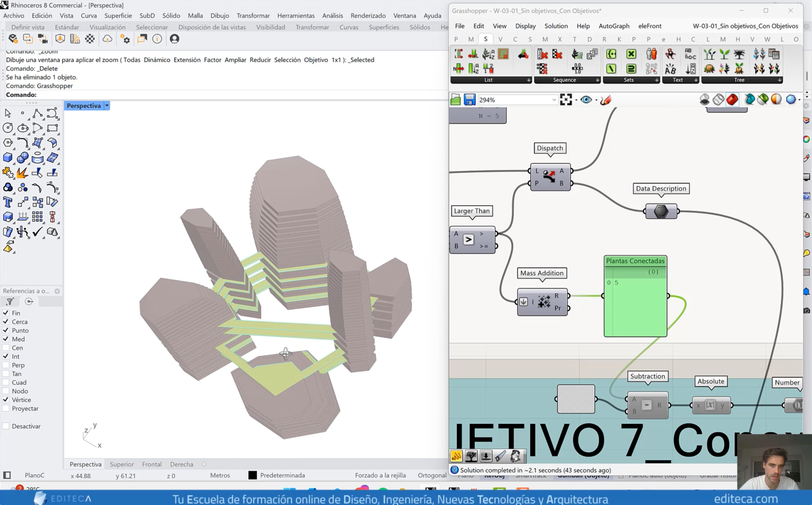Switch to the Superior viewport tab
Image resolution: width=812 pixels, height=505 pixels.
122,464
